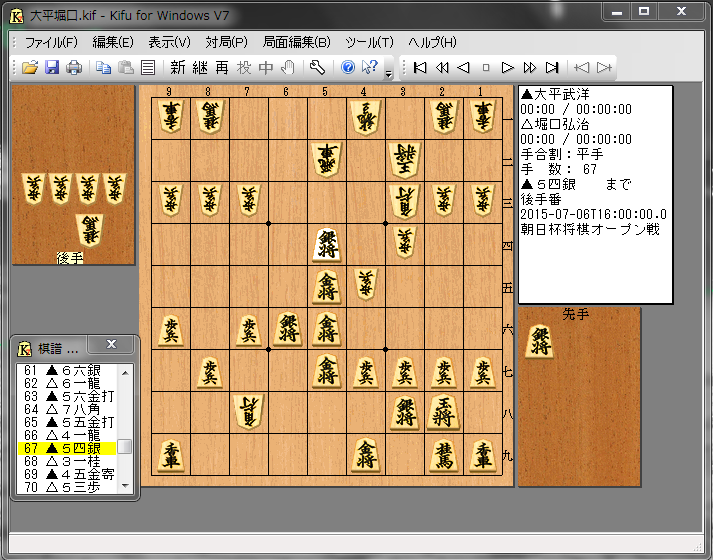Click player name ▲大平武洋 in info panel
Viewport: 713px width, 560px height.
[x=555, y=95]
